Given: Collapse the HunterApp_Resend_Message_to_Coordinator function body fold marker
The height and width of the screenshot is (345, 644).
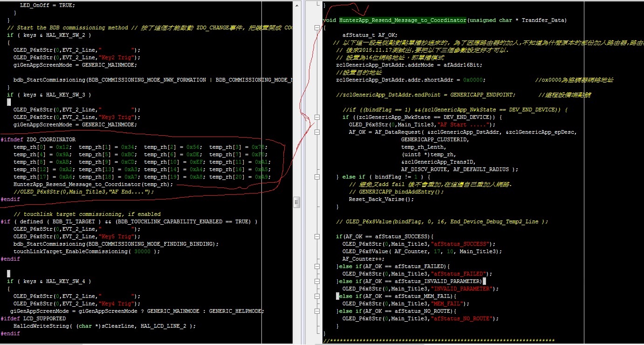Looking at the screenshot, I should coord(317,28).
